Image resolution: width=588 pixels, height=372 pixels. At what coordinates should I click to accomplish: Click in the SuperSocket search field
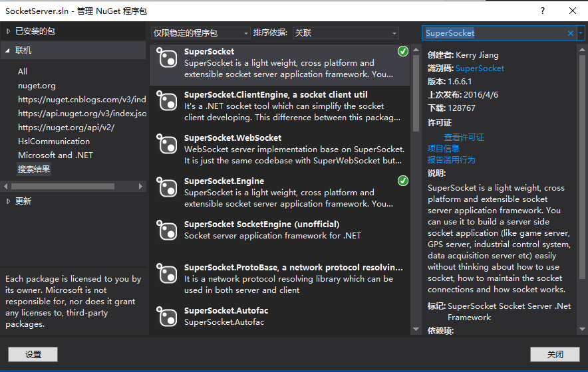[x=495, y=33]
